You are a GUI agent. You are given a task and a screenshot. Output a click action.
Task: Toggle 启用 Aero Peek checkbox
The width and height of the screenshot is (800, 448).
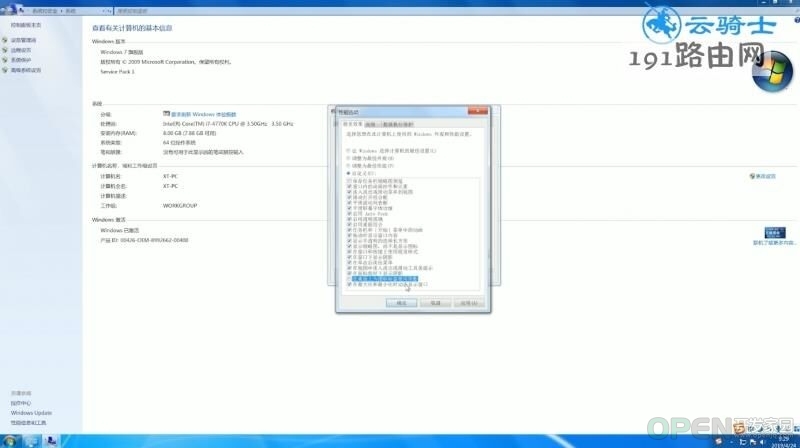(349, 214)
